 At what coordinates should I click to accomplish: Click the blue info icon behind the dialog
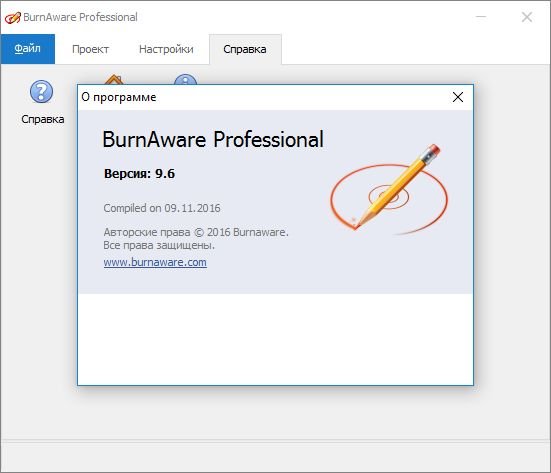click(x=186, y=79)
